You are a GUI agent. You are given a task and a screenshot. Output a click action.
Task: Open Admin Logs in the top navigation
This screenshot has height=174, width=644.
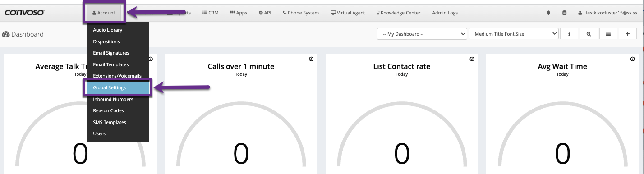pos(445,13)
